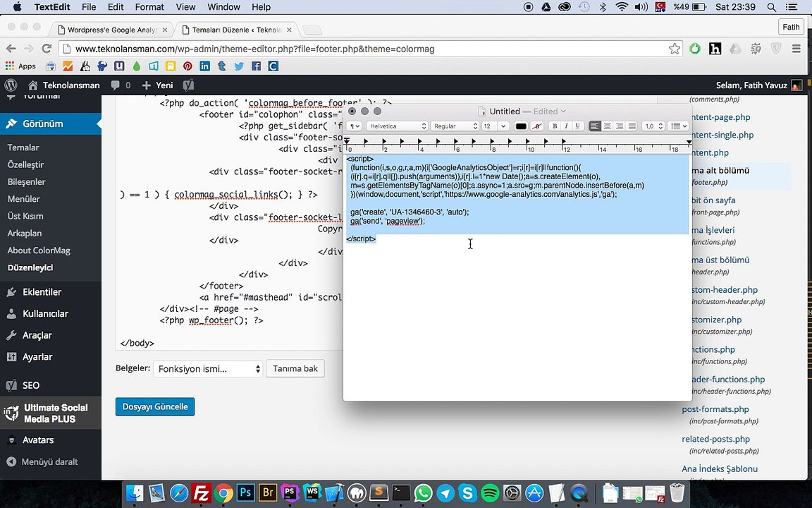812x508 pixels.
Task: Justify text in TextEdit
Action: click(632, 126)
